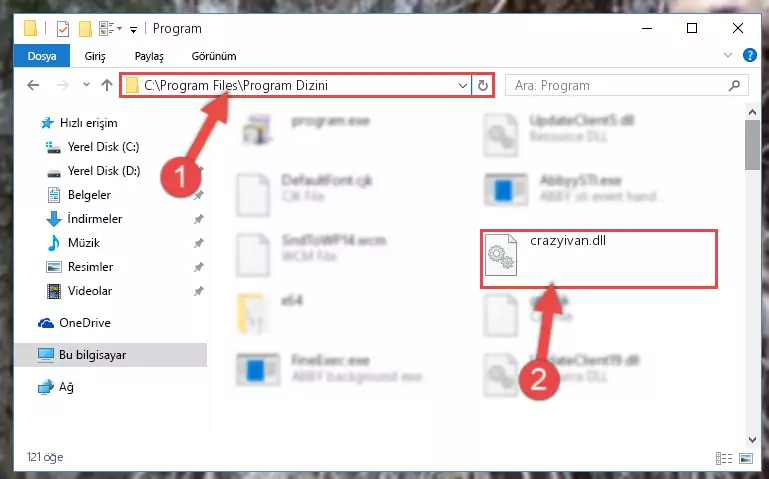Open İndirmeler in quick access
Screen dimensions: 769x479
pos(95,219)
